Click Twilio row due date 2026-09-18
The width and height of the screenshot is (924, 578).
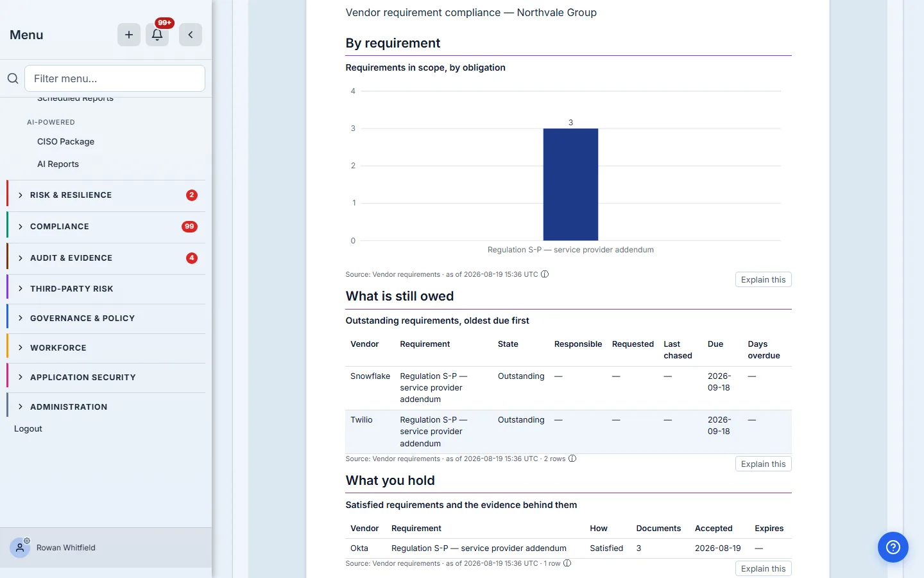tap(719, 426)
